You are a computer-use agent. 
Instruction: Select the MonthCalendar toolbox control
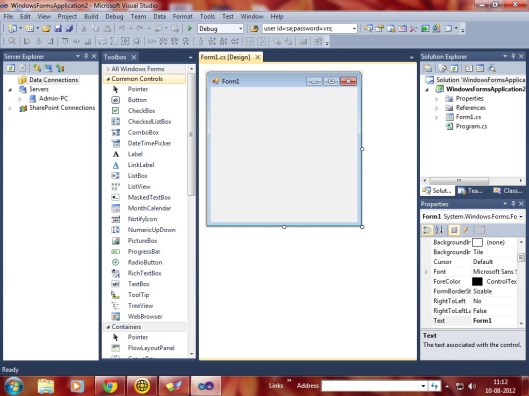(149, 208)
